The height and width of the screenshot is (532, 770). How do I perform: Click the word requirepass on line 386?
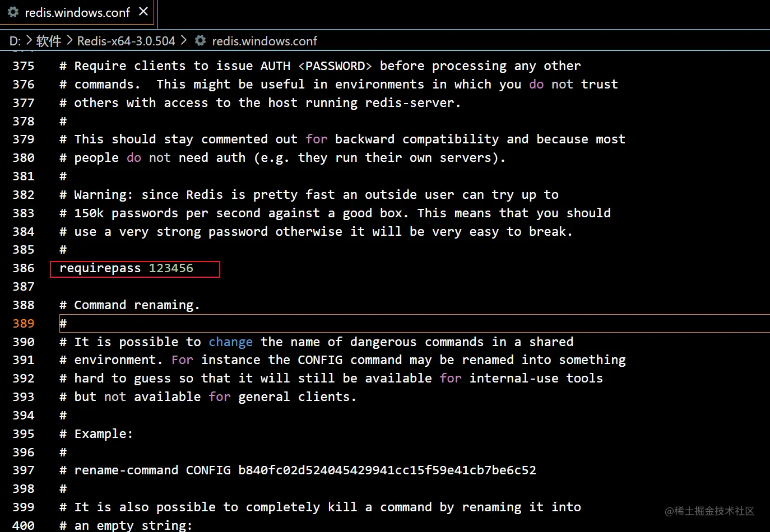100,268
